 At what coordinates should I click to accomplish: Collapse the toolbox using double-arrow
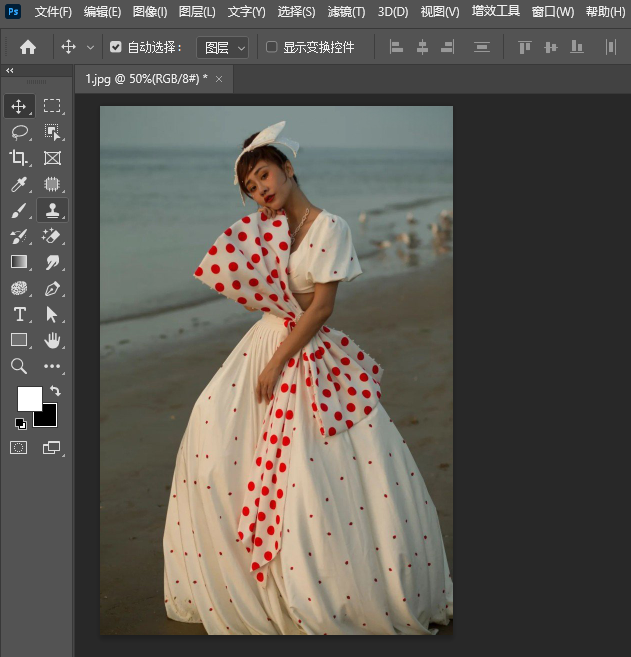pos(10,71)
